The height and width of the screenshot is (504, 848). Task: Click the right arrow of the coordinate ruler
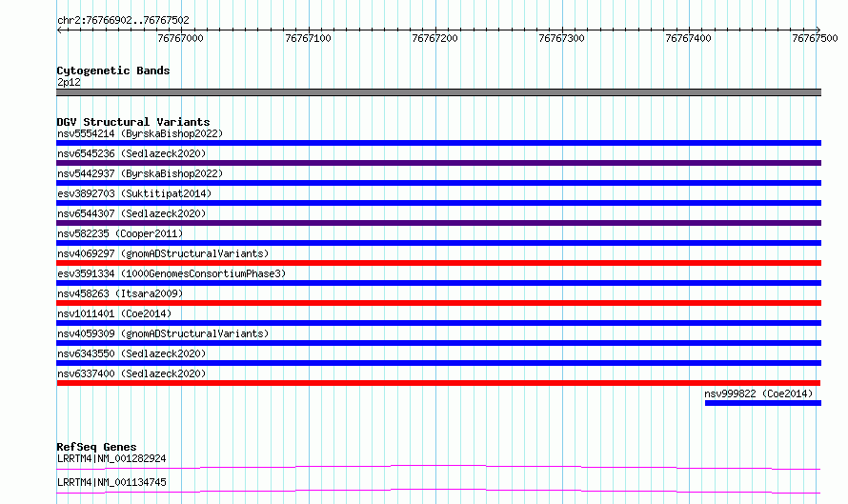pyautogui.click(x=818, y=30)
